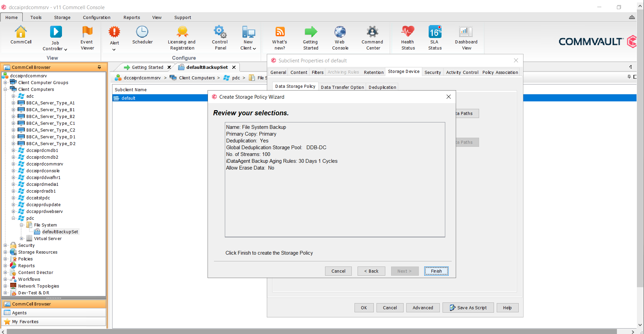
Task: Open the CommCell ribbon icon
Action: [21, 32]
